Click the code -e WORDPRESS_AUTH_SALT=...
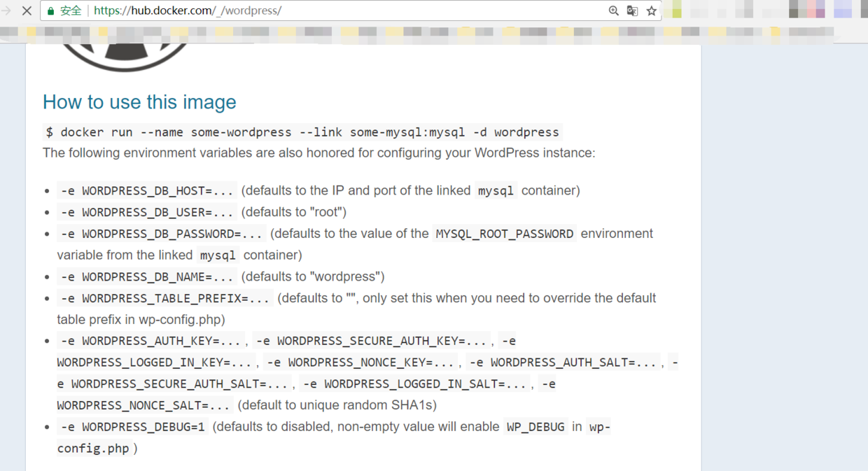 (563, 363)
